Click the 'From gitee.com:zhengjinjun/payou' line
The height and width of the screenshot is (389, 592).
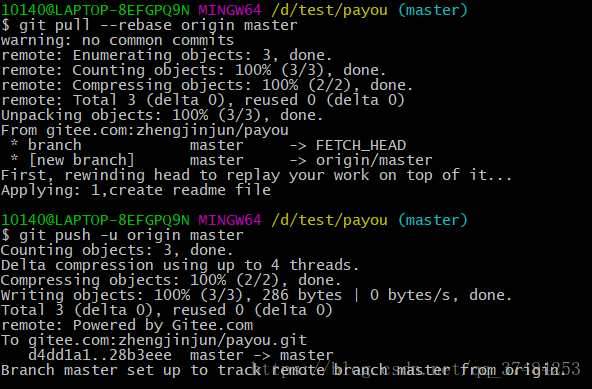click(145, 130)
